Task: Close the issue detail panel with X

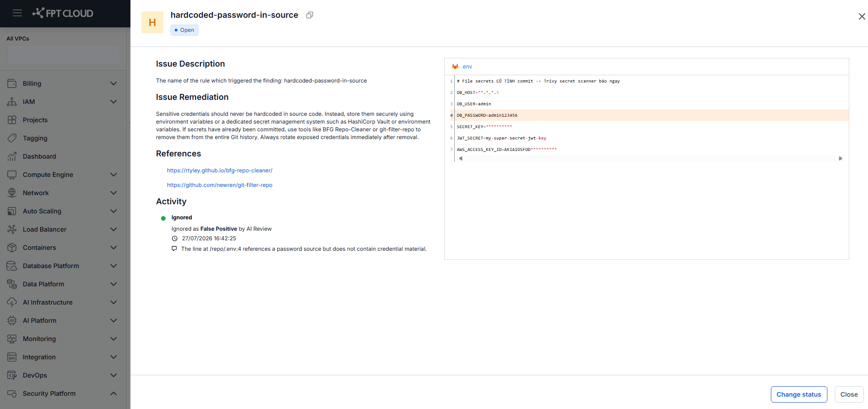Action: (862, 16)
